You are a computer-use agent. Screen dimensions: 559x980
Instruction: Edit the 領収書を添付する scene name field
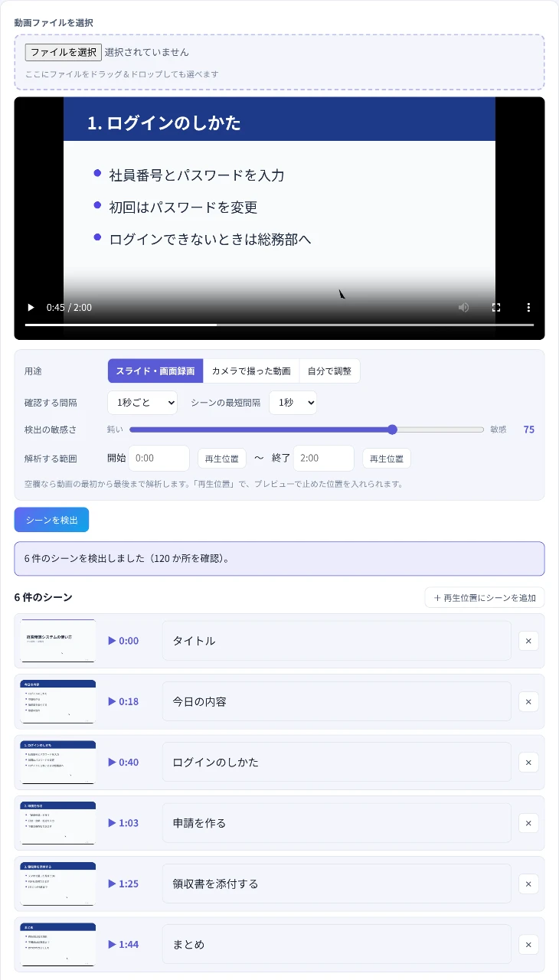tap(337, 884)
